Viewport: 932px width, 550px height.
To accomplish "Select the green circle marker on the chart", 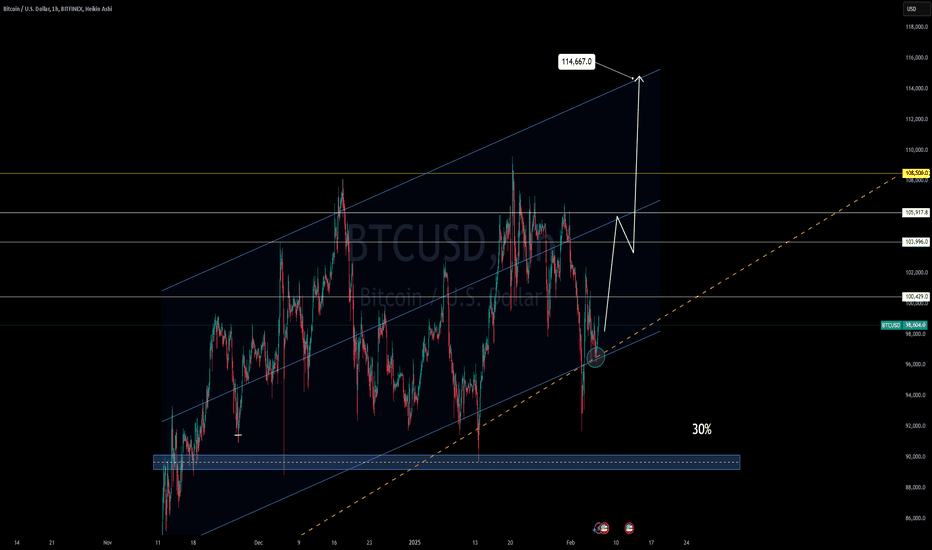I will (596, 357).
